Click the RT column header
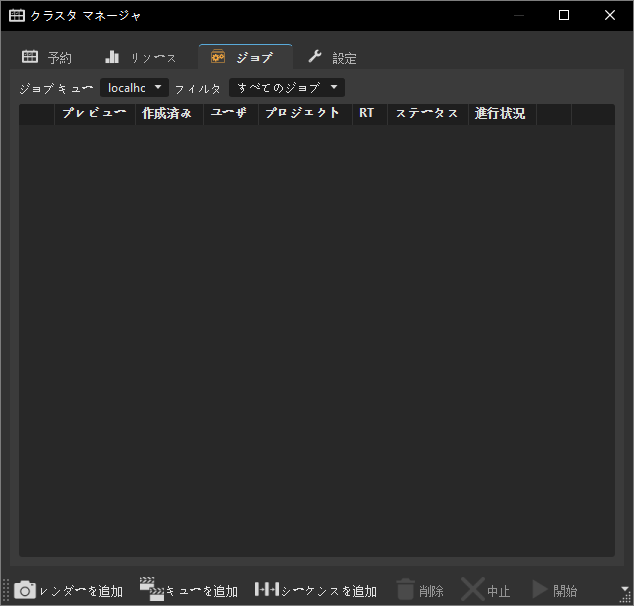This screenshot has height=606, width=634. (x=370, y=114)
